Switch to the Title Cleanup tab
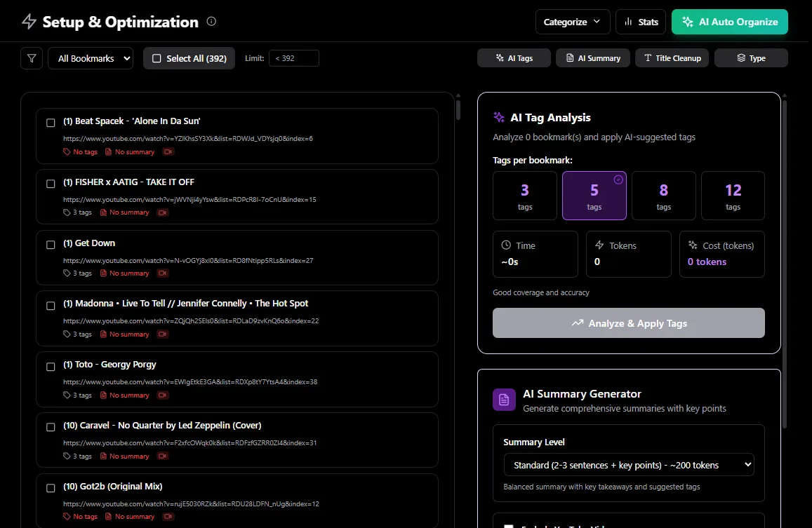The image size is (812, 528). coord(672,58)
